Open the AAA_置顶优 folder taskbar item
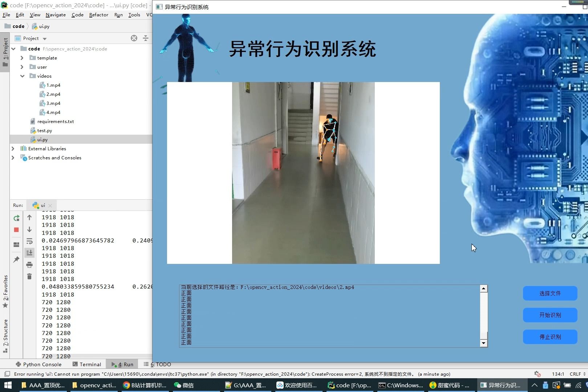Screen dimensions: 588x392 click(x=43, y=385)
